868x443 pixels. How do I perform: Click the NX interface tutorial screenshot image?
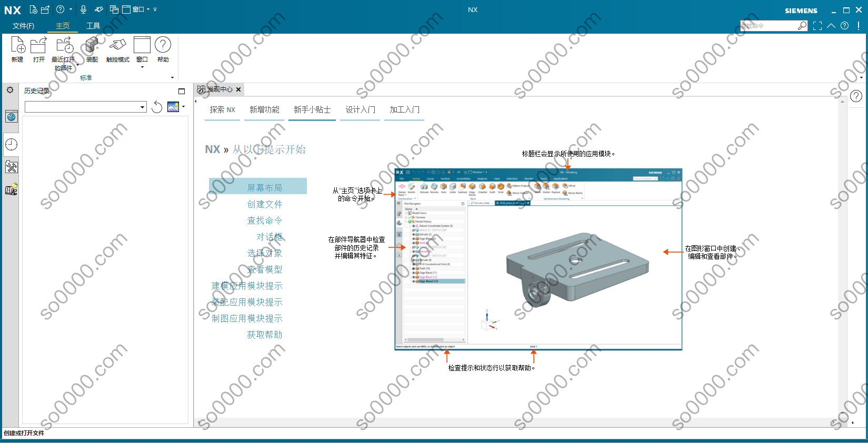(538, 259)
